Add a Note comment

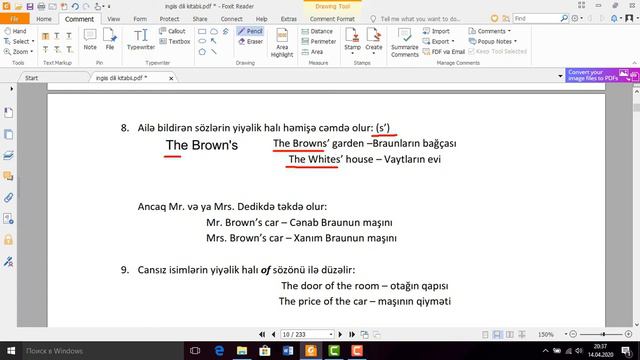pyautogui.click(x=90, y=40)
